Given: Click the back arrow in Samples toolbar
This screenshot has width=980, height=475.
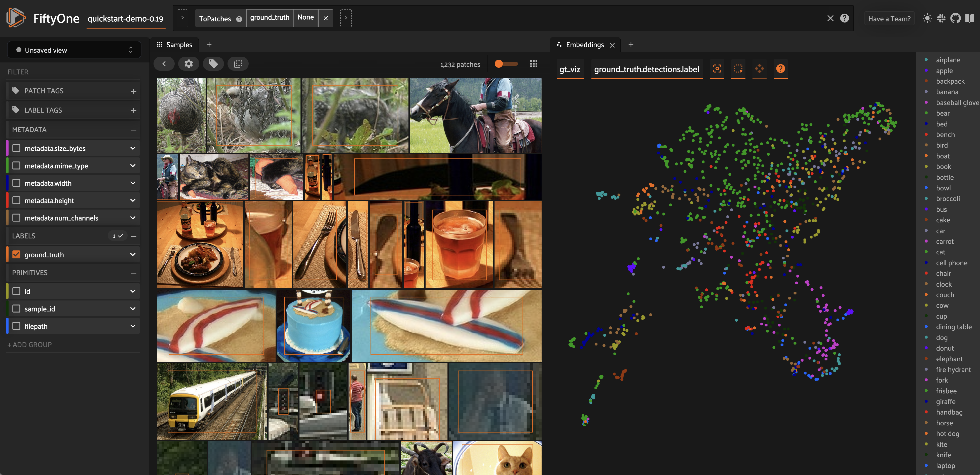Looking at the screenshot, I should pos(164,63).
